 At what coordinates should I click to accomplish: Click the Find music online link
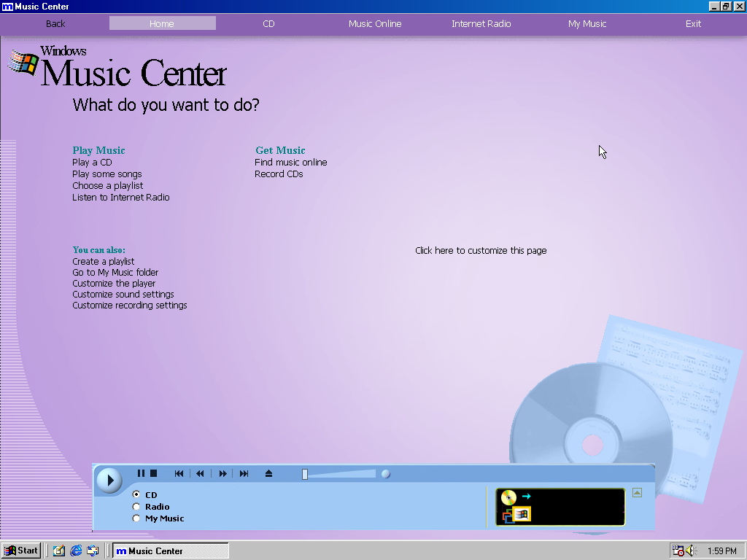pyautogui.click(x=291, y=163)
